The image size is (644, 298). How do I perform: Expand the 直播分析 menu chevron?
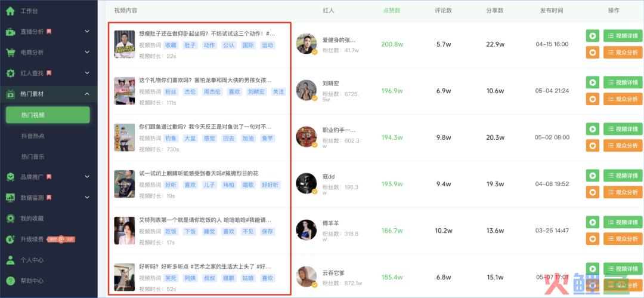[x=86, y=31]
